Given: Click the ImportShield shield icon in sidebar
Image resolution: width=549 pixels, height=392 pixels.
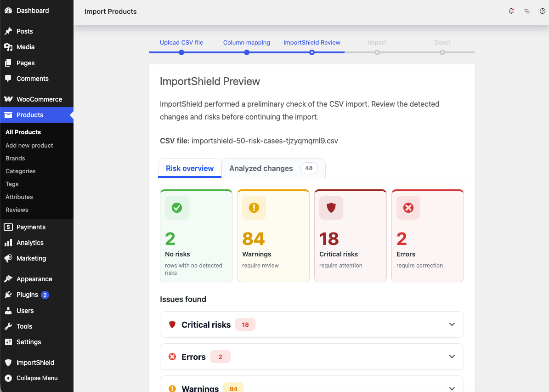Looking at the screenshot, I should coord(8,363).
